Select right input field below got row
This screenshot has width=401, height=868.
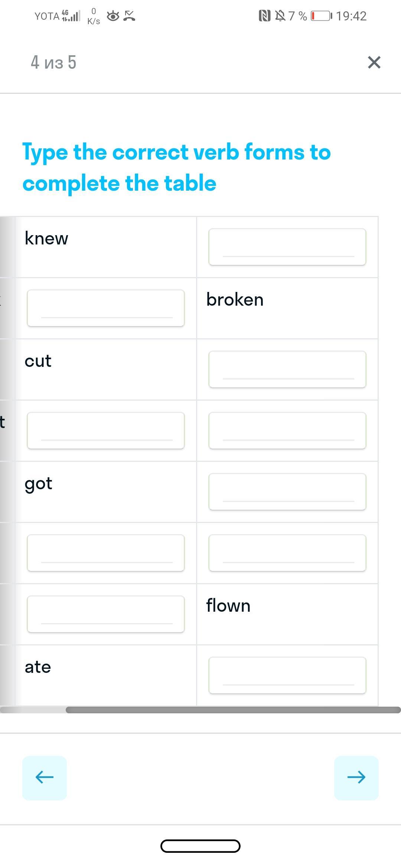point(287,553)
